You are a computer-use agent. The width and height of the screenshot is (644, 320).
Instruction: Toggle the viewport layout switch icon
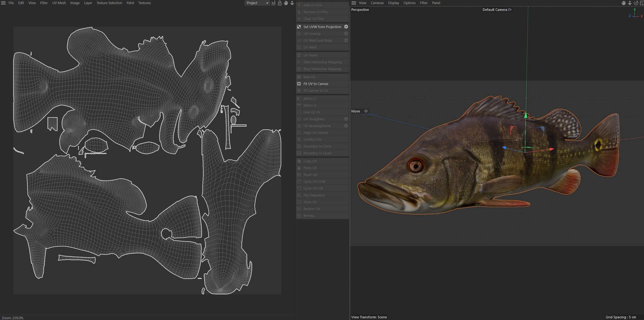(x=642, y=3)
